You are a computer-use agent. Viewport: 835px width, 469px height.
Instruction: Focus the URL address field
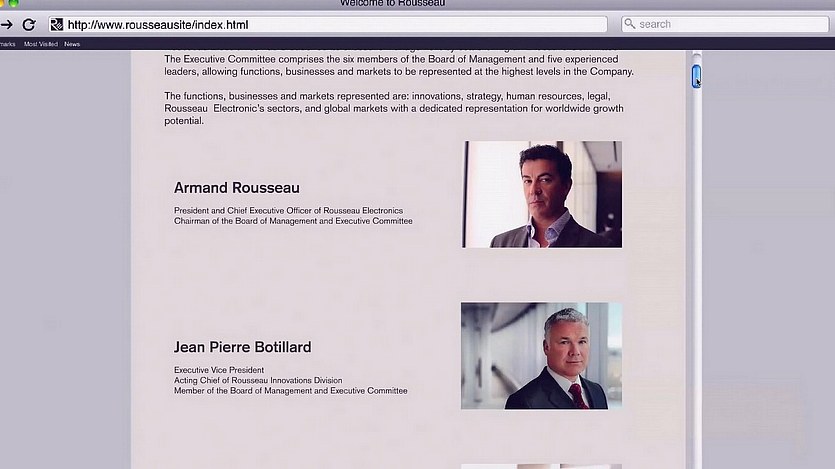click(x=328, y=24)
